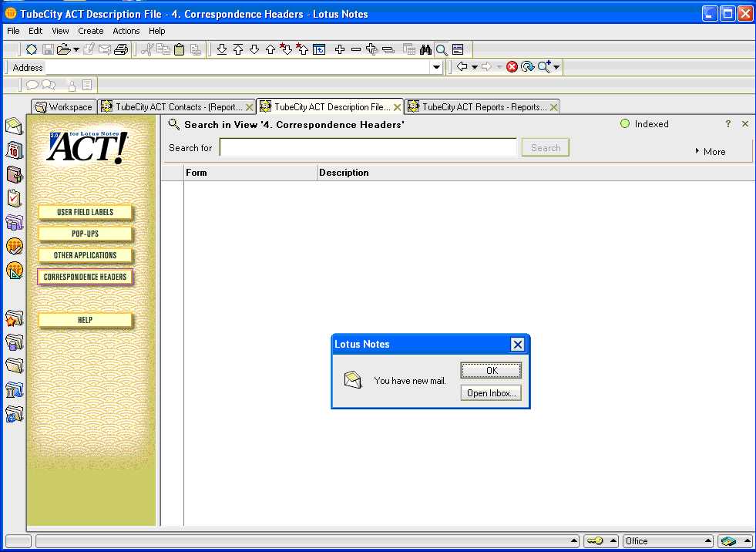The image size is (756, 552).
Task: Click in the Address input field
Action: pyautogui.click(x=237, y=68)
